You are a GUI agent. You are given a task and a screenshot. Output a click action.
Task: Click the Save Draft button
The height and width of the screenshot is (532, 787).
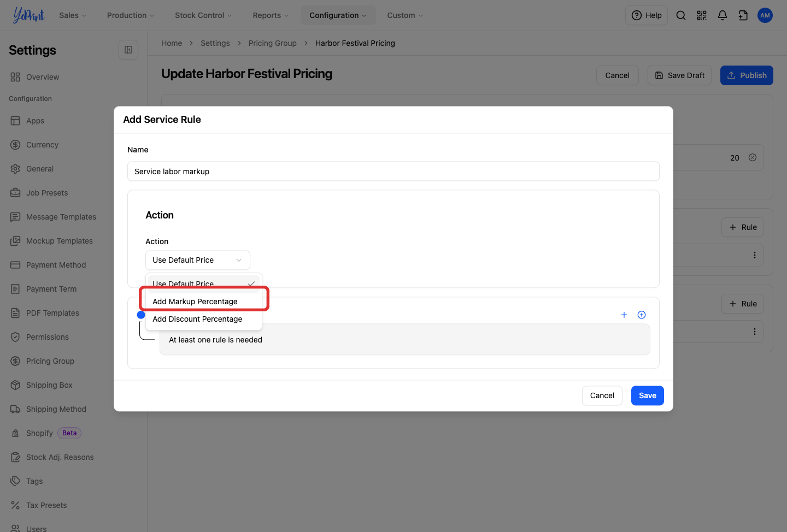click(679, 75)
